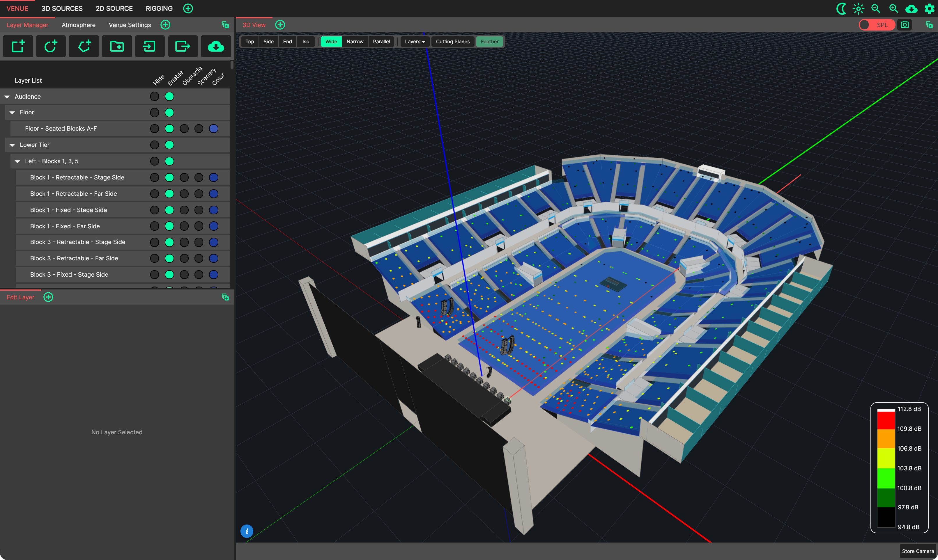Toggle Hide for Left - Blocks 1, 3, 5
938x560 pixels.
155,161
